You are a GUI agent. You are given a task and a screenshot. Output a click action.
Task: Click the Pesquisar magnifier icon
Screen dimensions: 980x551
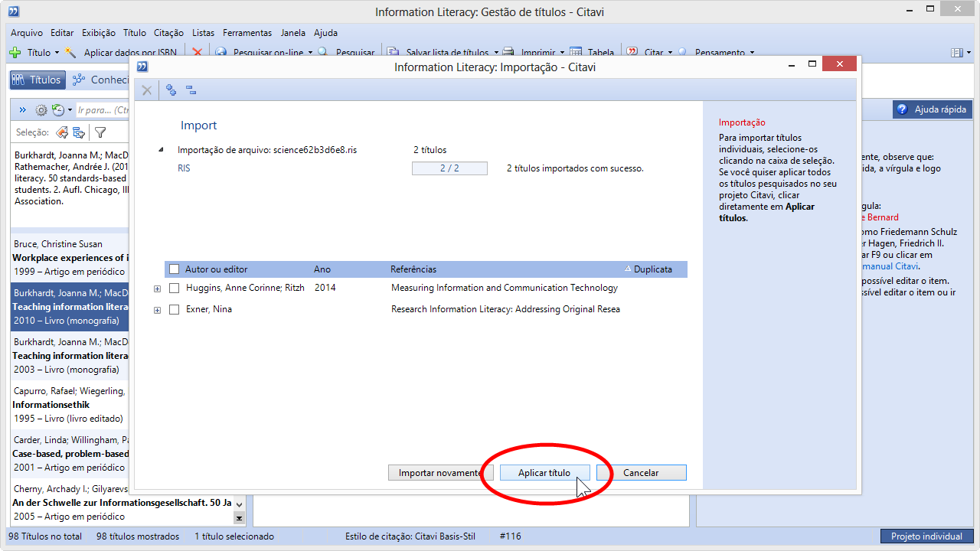click(323, 53)
